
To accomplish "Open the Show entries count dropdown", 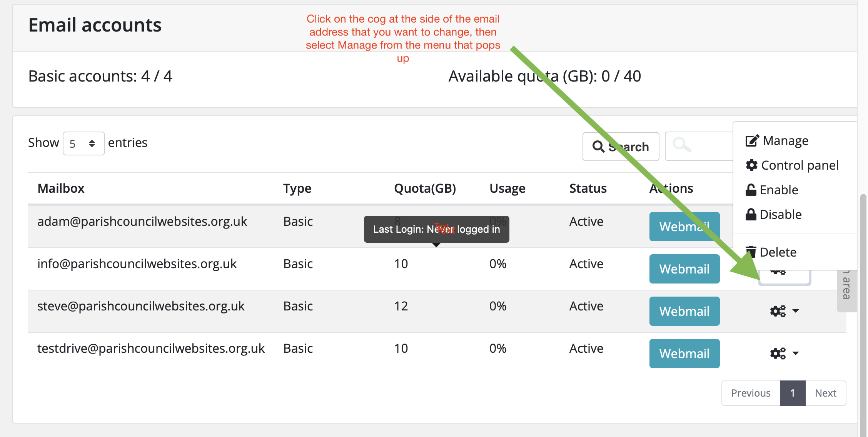I will point(83,143).
